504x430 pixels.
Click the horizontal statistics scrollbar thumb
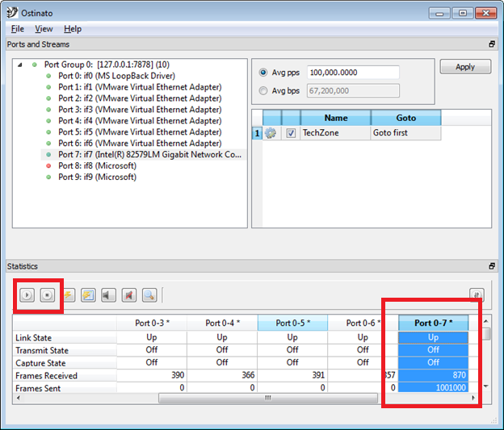268,398
